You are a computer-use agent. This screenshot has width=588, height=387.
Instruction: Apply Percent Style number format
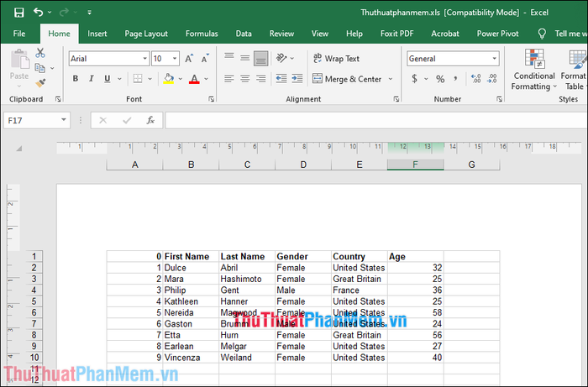coord(439,79)
